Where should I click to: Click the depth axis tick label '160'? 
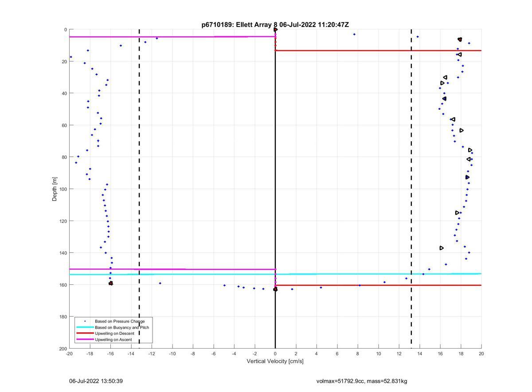[63, 285]
